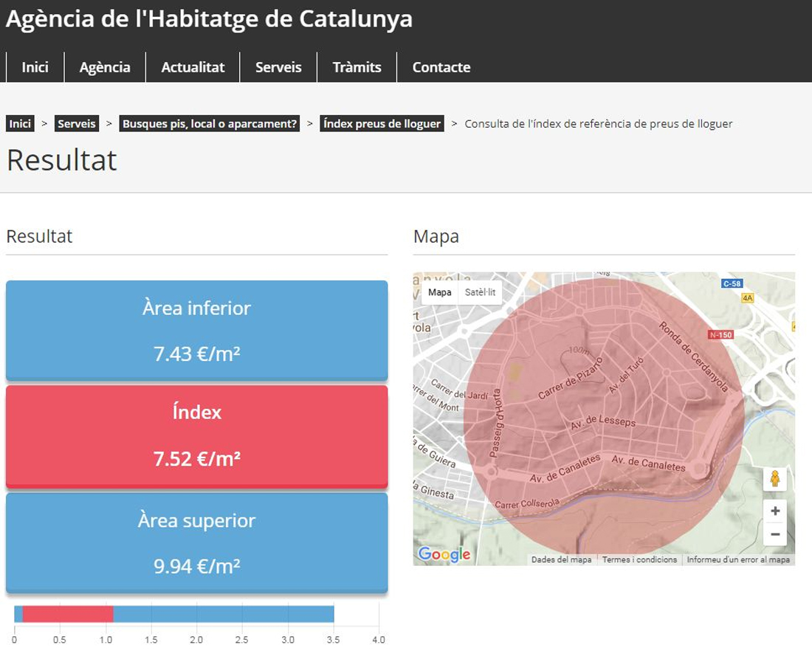Image resolution: width=812 pixels, height=659 pixels.
Task: Zoom in the map with plus button
Action: point(774,511)
